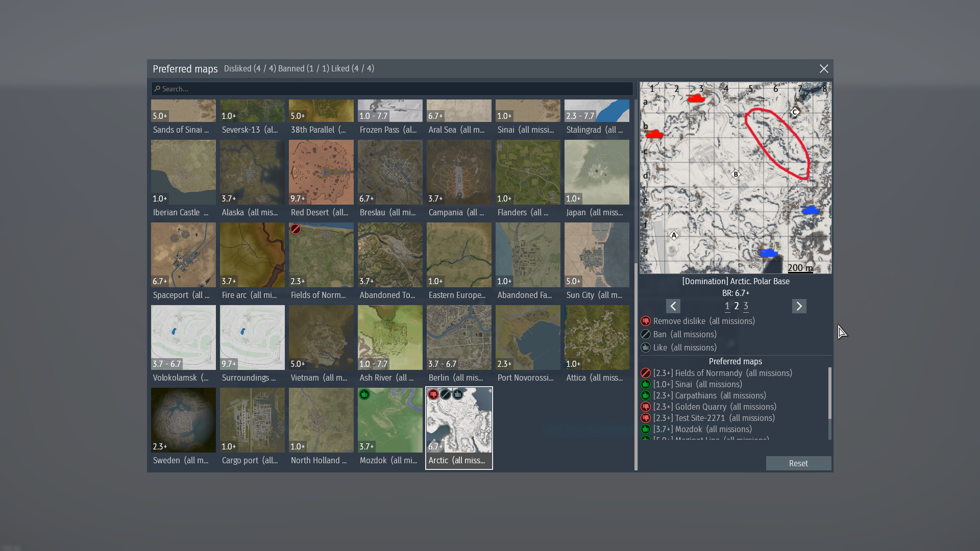Click the banned badge on Fields of Normandy thumbnail

coord(296,229)
